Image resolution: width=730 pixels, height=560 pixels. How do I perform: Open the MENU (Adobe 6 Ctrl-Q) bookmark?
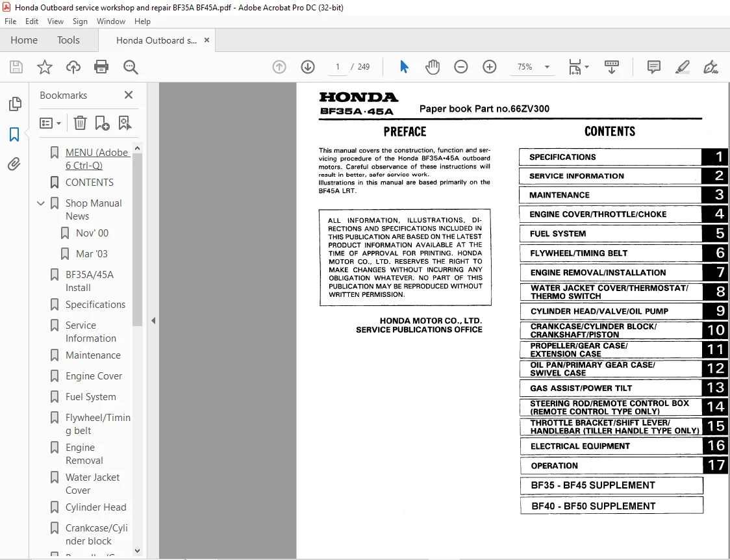(x=97, y=159)
